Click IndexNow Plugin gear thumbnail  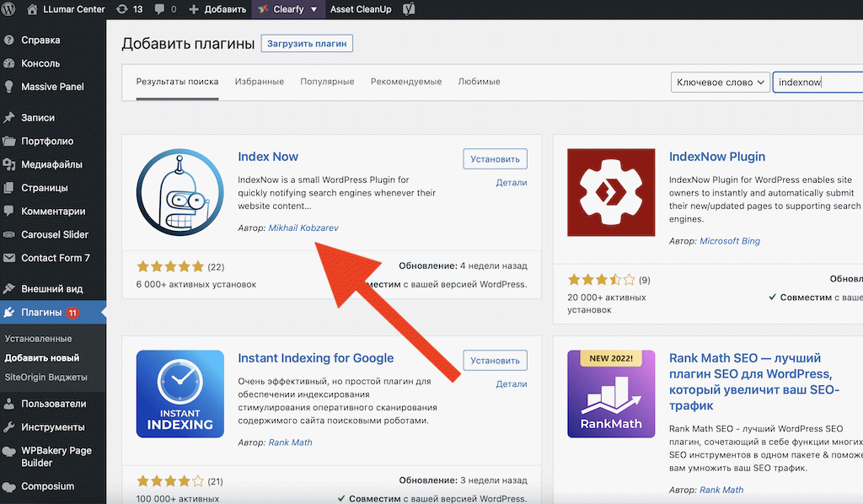[611, 192]
